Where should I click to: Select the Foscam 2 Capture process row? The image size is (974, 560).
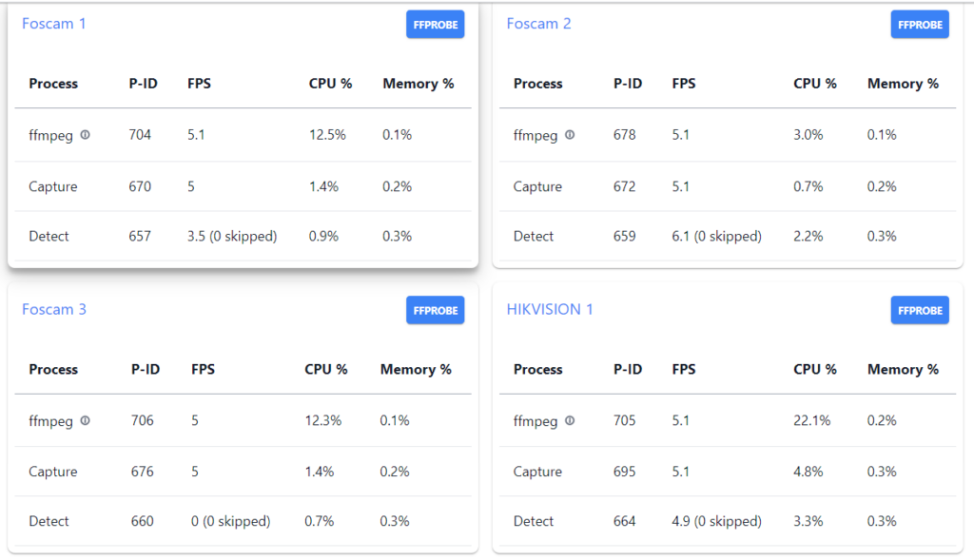click(x=537, y=186)
